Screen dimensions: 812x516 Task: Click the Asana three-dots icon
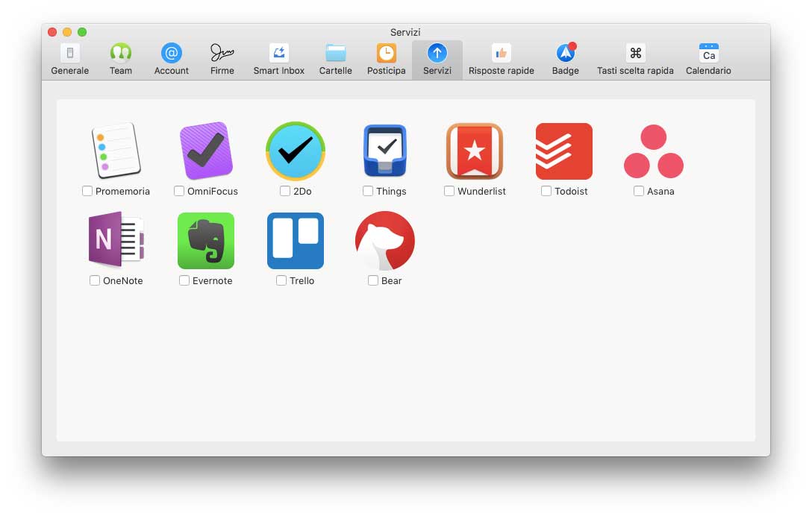654,151
